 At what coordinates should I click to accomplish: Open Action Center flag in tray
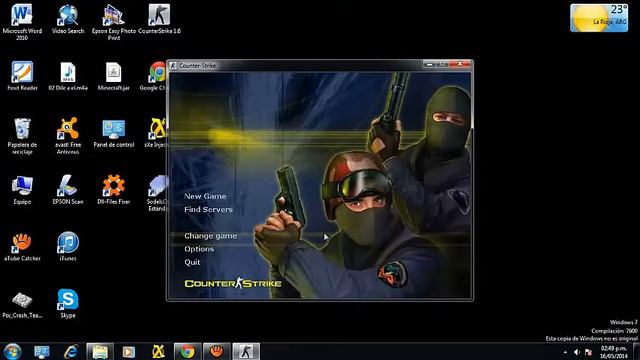[588, 352]
